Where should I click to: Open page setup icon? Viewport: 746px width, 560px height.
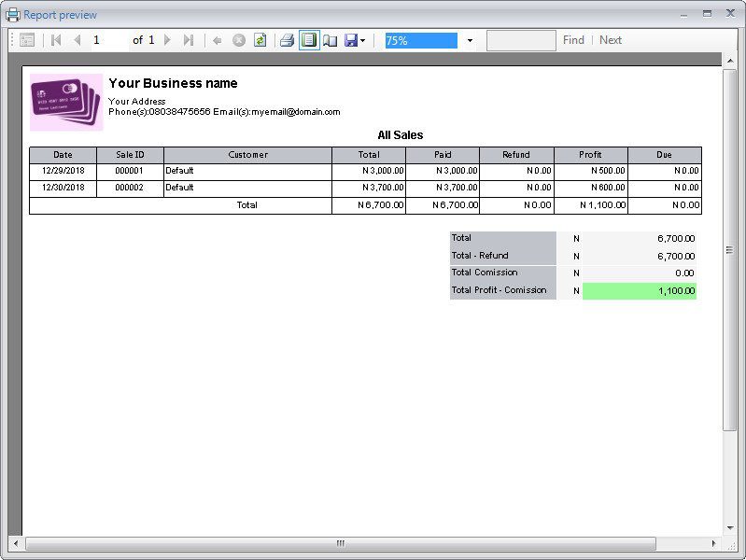331,40
